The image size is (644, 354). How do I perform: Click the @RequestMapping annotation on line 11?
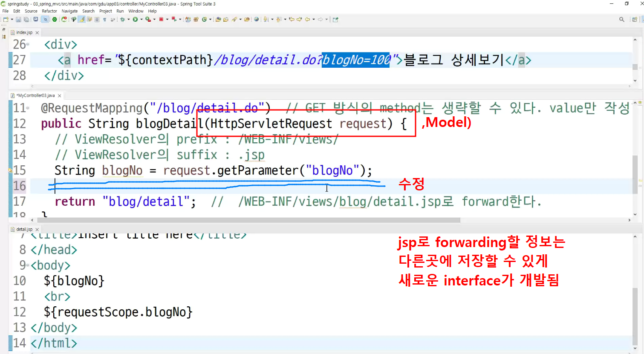92,108
